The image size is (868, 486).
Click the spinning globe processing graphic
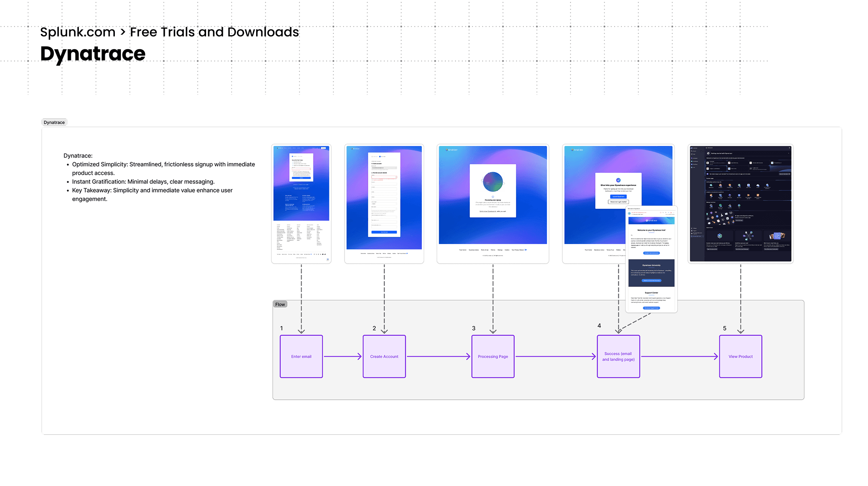tap(493, 182)
